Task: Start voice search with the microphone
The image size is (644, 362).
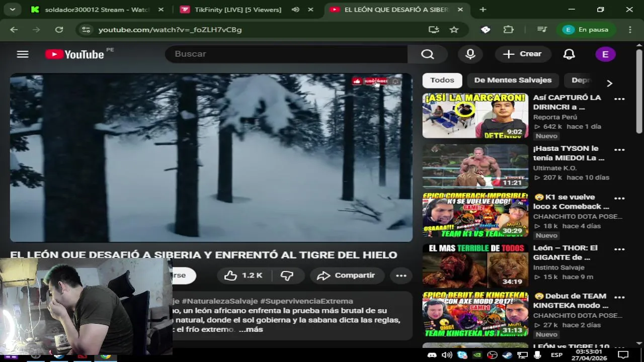Action: point(470,54)
